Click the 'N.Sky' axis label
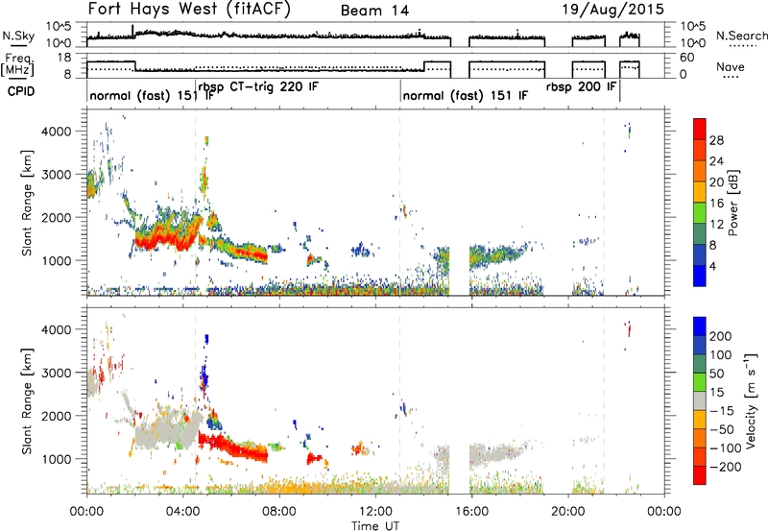The width and height of the screenshot is (768, 532). pyautogui.click(x=18, y=36)
